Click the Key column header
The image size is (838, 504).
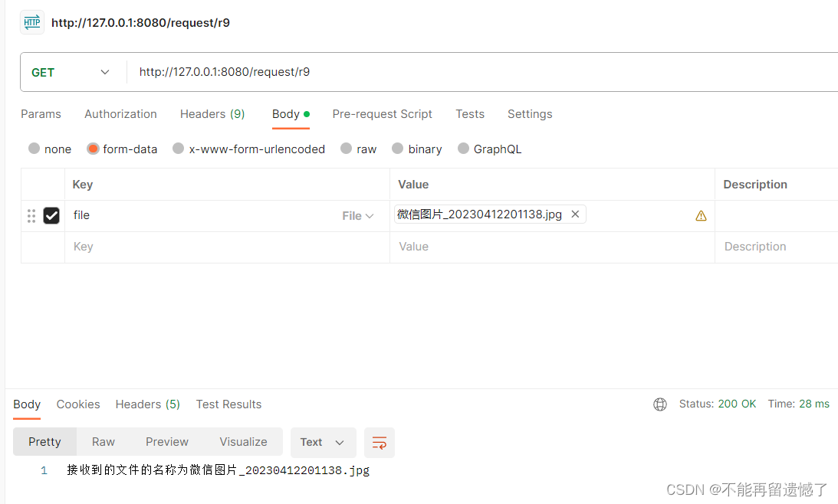coord(83,185)
